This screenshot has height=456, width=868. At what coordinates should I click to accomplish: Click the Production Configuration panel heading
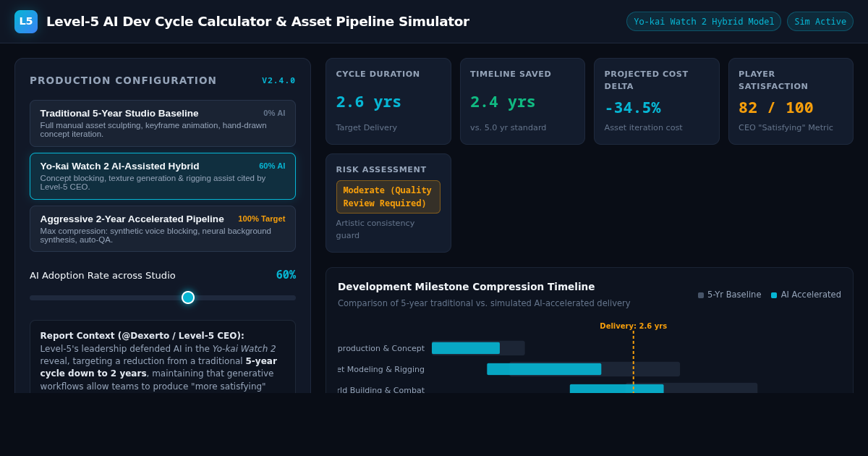pyautogui.click(x=123, y=80)
